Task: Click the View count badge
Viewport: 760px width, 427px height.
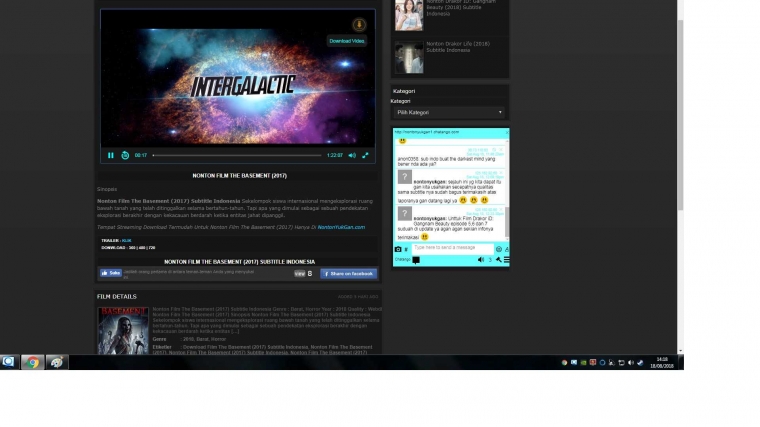Action: (300, 274)
